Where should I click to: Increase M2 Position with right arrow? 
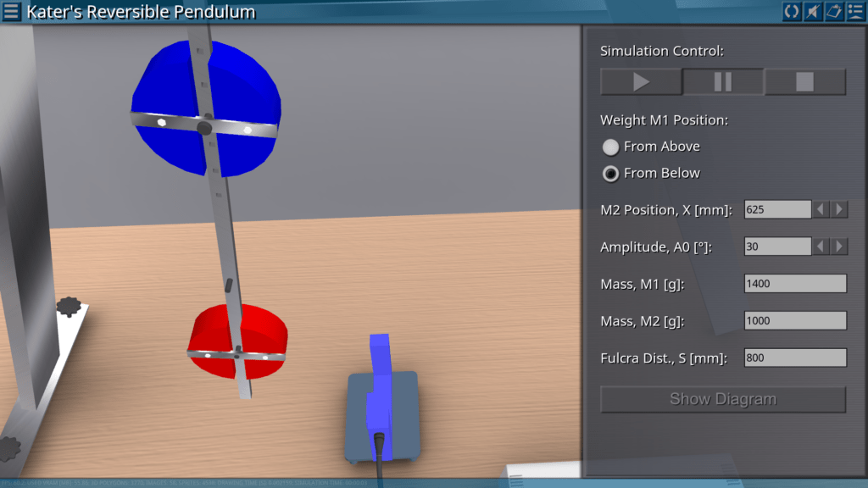click(x=839, y=209)
